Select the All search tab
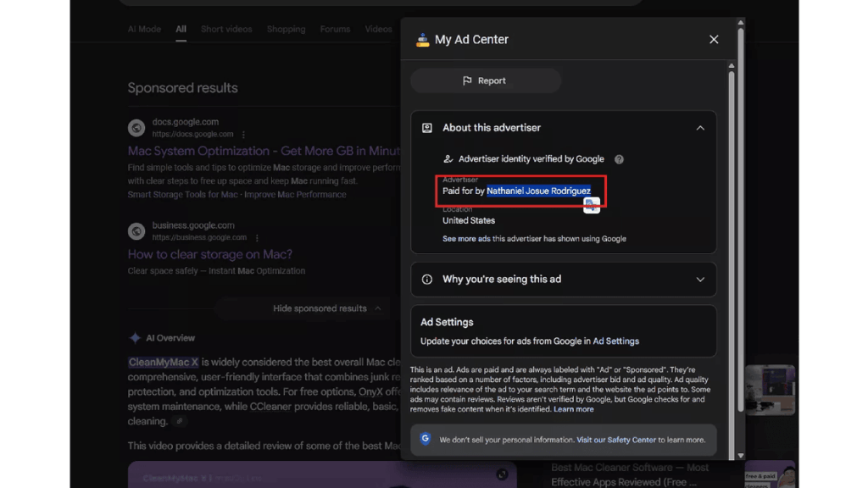 [x=181, y=29]
